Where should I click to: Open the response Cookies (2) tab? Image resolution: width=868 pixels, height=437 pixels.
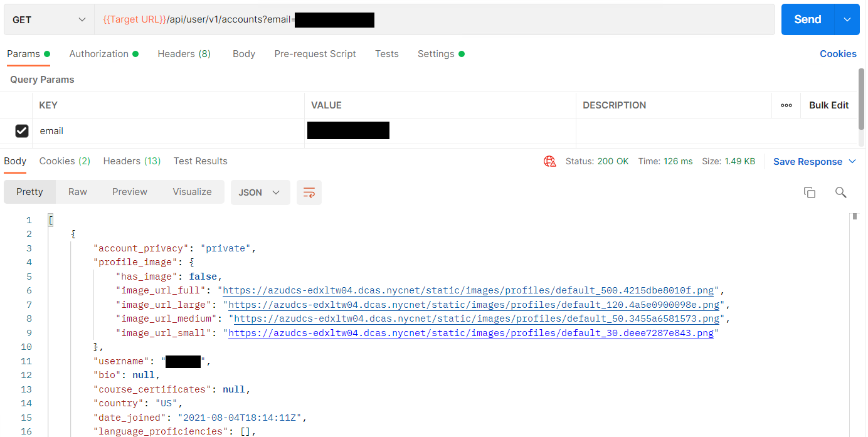tap(65, 161)
